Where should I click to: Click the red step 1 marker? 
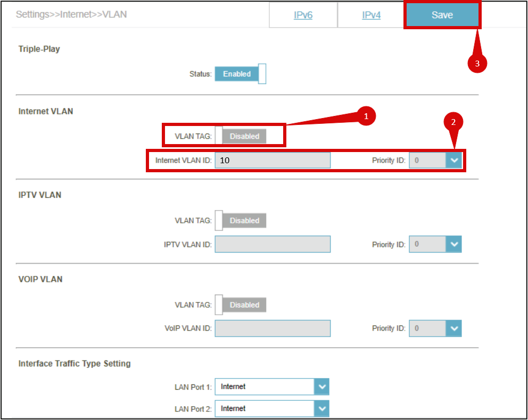tap(366, 116)
